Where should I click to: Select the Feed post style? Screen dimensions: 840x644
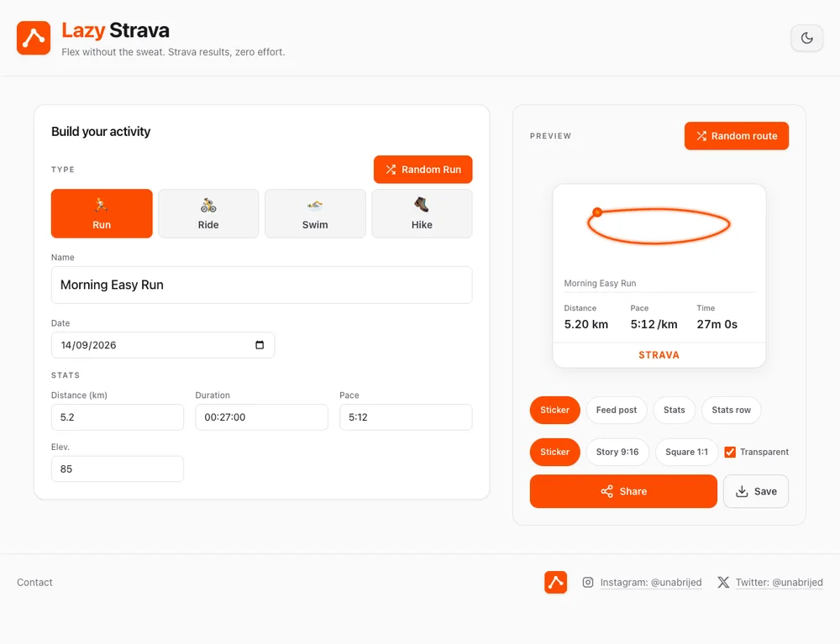pos(617,410)
